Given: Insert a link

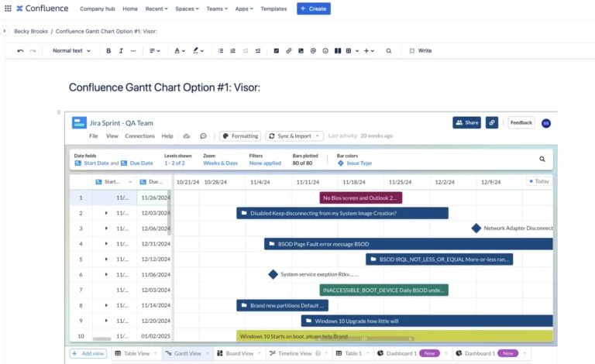Looking at the screenshot, I should (289, 51).
